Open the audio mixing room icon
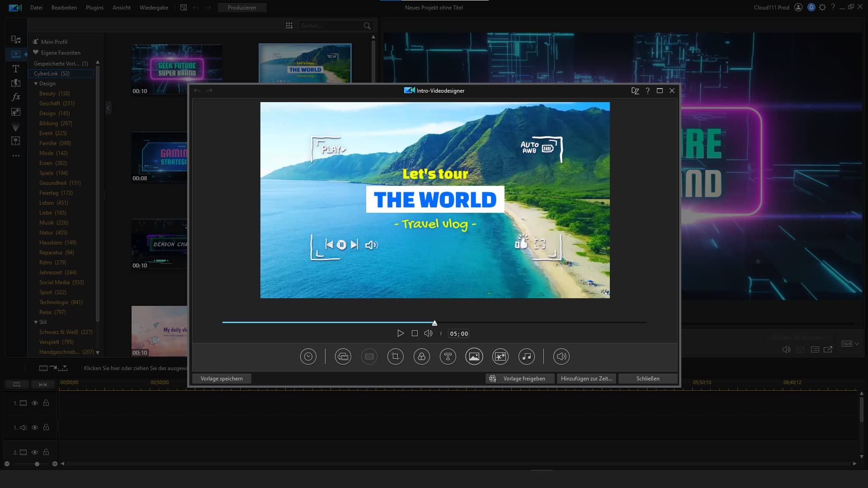Screen dimensions: 868x488 (x=16, y=141)
